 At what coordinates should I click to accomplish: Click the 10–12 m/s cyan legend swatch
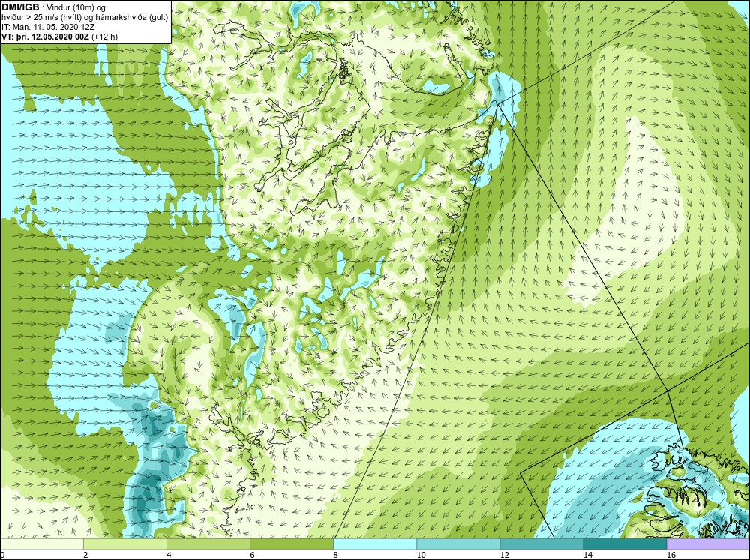point(457,544)
